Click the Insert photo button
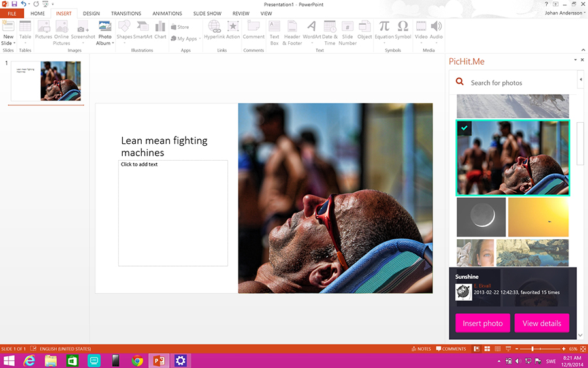Screen dimensions: 588x368 (483, 323)
